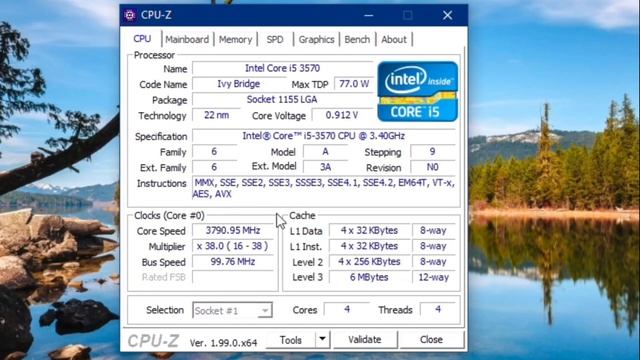Go to the Bench tab
Image resolution: width=640 pixels, height=360 pixels.
point(357,40)
